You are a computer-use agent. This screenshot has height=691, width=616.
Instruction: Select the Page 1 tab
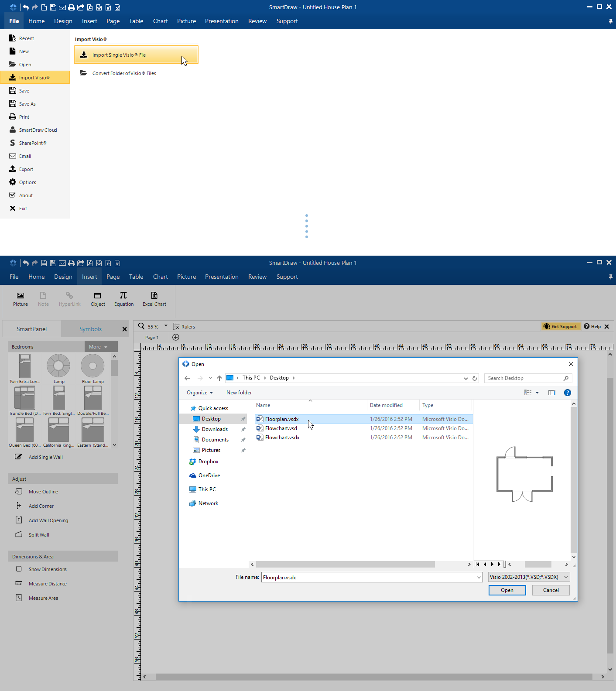click(x=152, y=338)
